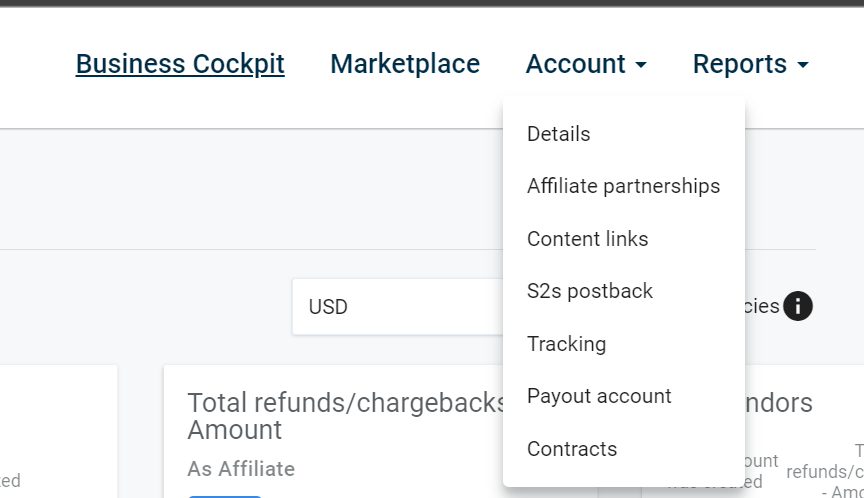The width and height of the screenshot is (864, 498).
Task: Click the As Affiliate label
Action: click(241, 469)
